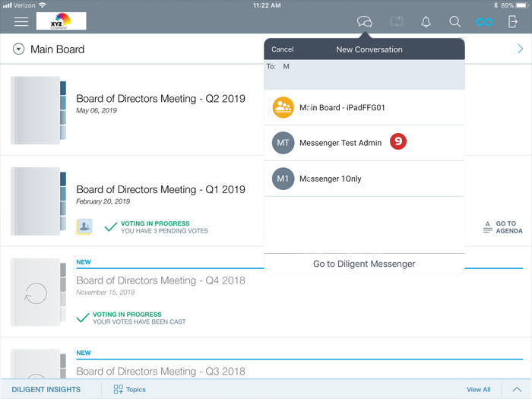Open the book icon in the toolbar

click(396, 22)
